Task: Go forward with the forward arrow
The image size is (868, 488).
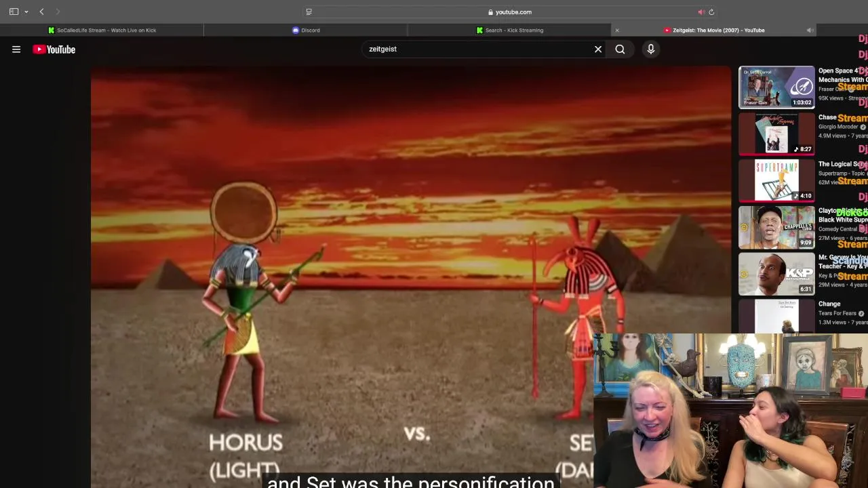Action: 58,12
